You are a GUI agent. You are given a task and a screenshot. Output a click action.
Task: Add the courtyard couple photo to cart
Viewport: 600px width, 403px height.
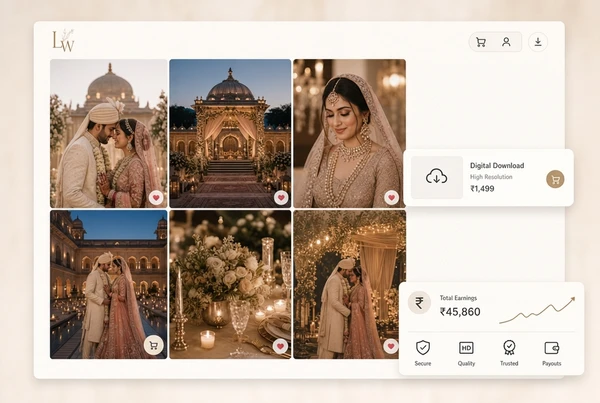pos(154,346)
